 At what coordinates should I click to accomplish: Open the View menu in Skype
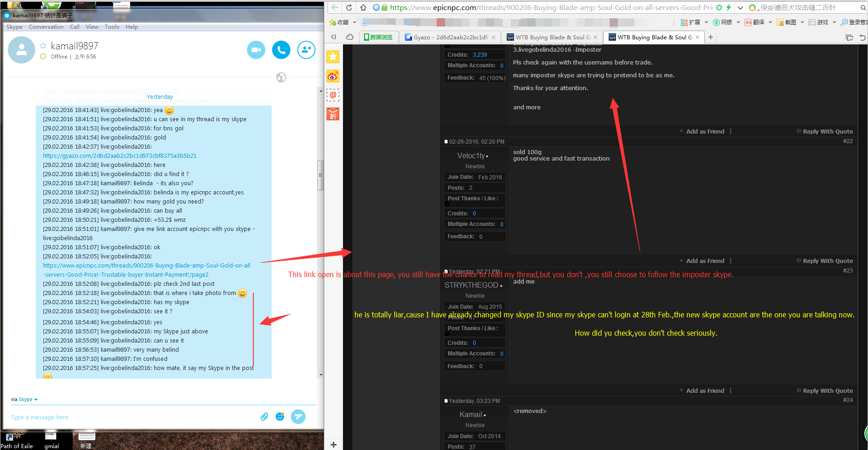[92, 27]
